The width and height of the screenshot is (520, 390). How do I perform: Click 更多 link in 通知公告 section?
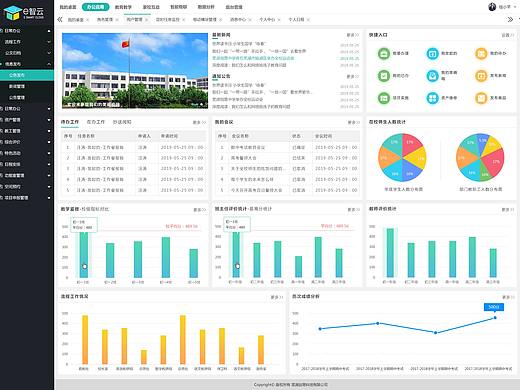(353, 77)
